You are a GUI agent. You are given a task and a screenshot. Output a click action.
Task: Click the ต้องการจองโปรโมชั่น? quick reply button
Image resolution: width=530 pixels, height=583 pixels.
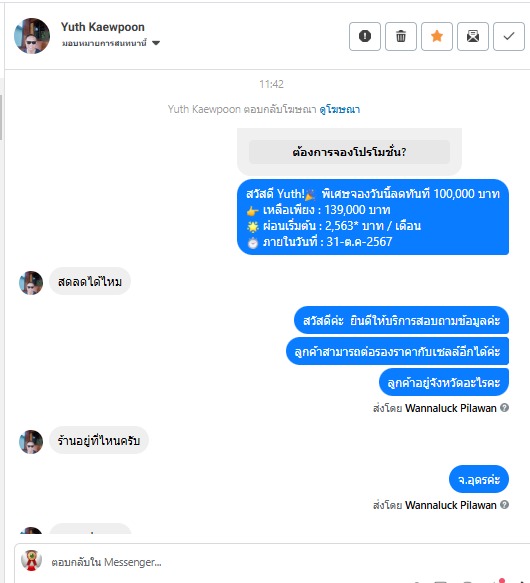[x=349, y=152]
